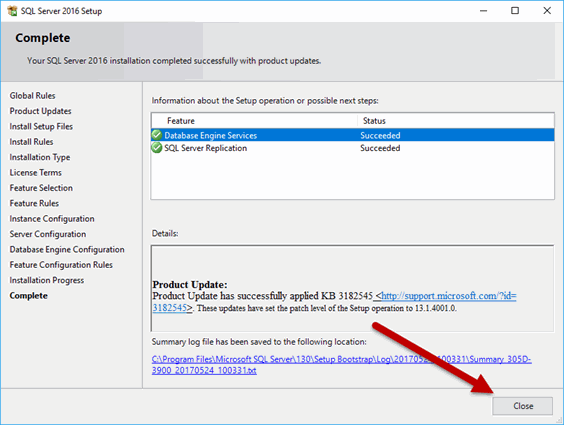Select Feature Configuration Rules step
The image size is (564, 425).
61,265
